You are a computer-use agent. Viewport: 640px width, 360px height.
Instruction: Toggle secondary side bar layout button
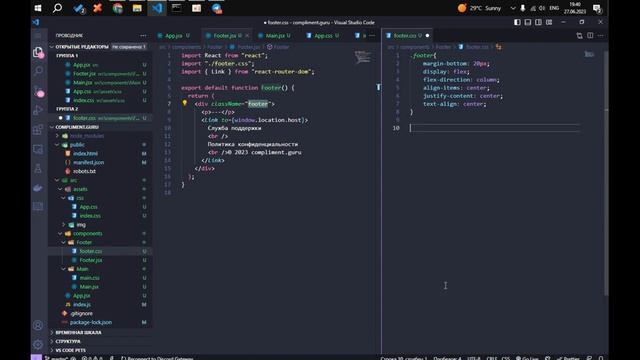(538, 22)
